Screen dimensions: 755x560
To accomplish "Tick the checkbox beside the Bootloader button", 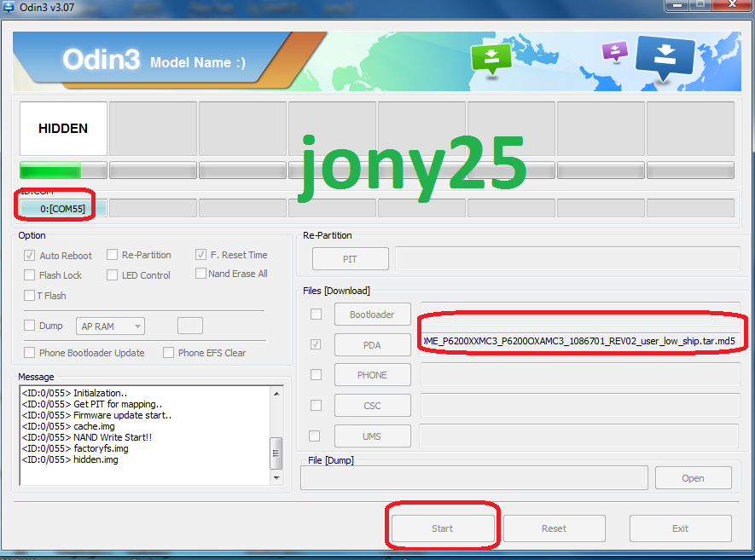I will pyautogui.click(x=316, y=315).
